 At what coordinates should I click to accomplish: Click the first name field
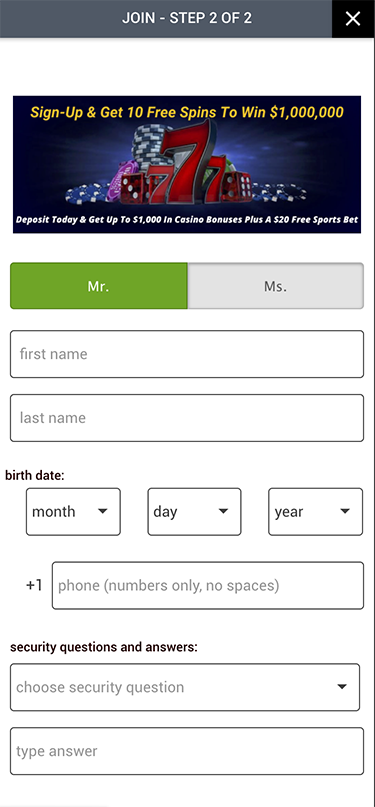click(187, 354)
